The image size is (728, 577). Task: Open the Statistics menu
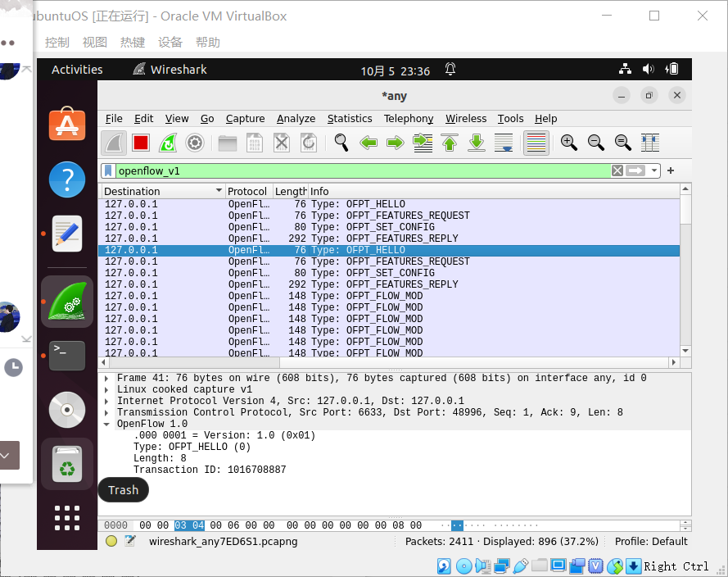tap(350, 119)
